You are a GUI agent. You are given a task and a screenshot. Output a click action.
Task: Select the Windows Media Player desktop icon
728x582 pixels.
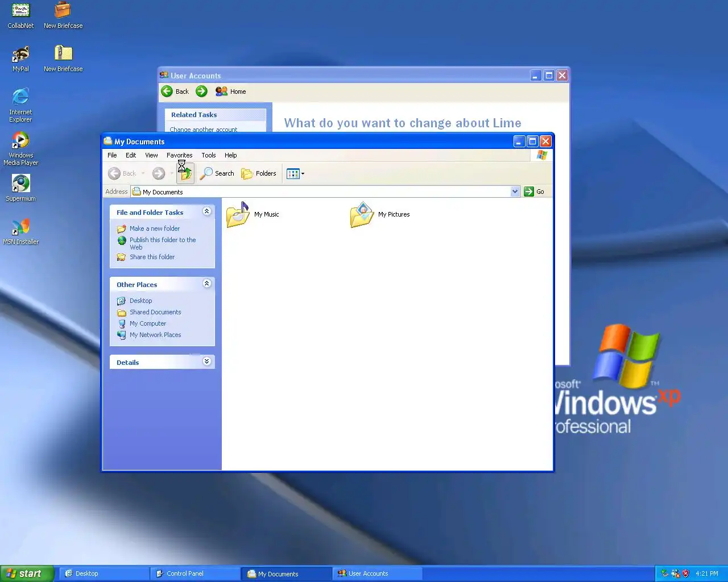[20, 148]
